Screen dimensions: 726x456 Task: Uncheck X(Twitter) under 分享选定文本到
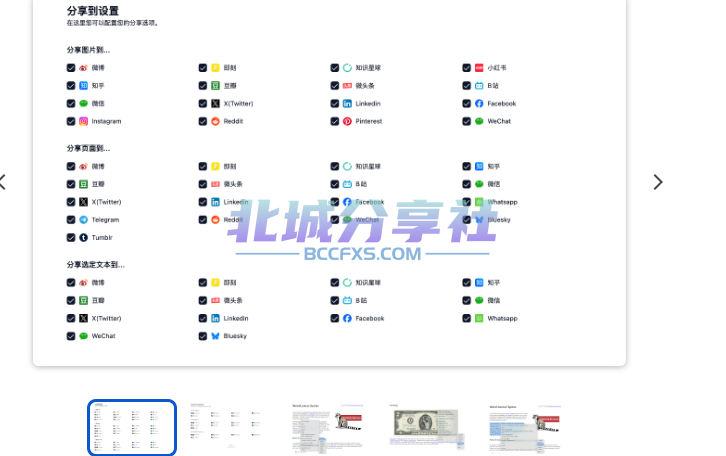(71, 318)
